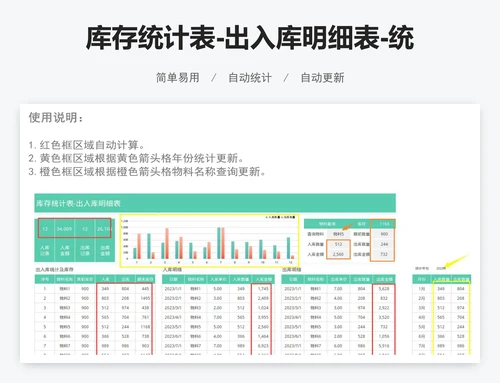Screen dimensions: 500x383
Task: Click instruction 2 about 黄色框区域
Action: coord(136,158)
